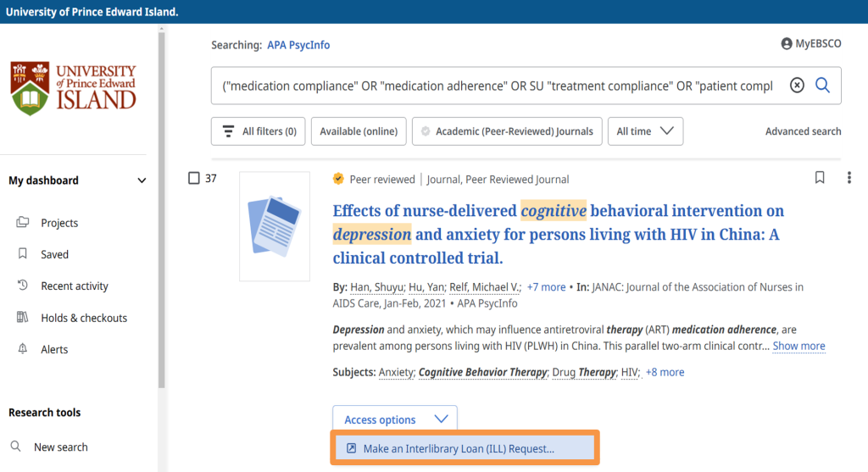Click the search magnifier icon
Image resolution: width=868 pixels, height=472 pixels.
(x=821, y=86)
